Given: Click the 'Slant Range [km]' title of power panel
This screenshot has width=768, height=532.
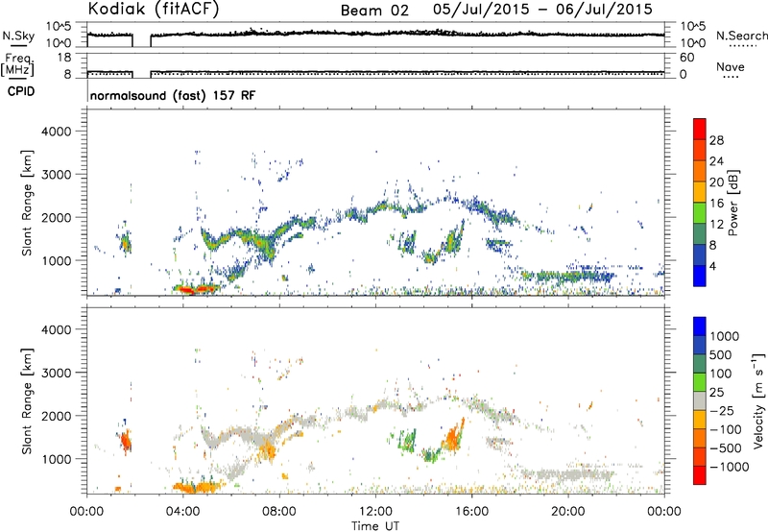Looking at the screenshot, I should tap(27, 203).
